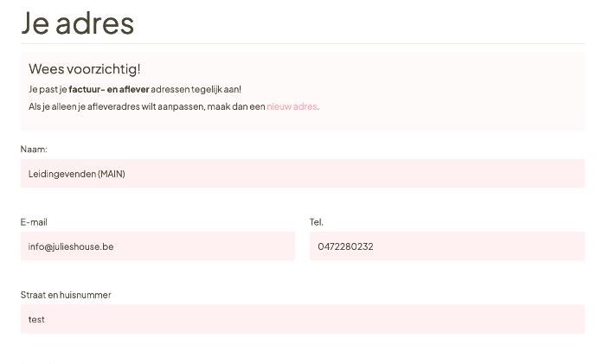Click the 'Wees voorzichtig!' warning title
This screenshot has width=597, height=364.
tap(85, 69)
